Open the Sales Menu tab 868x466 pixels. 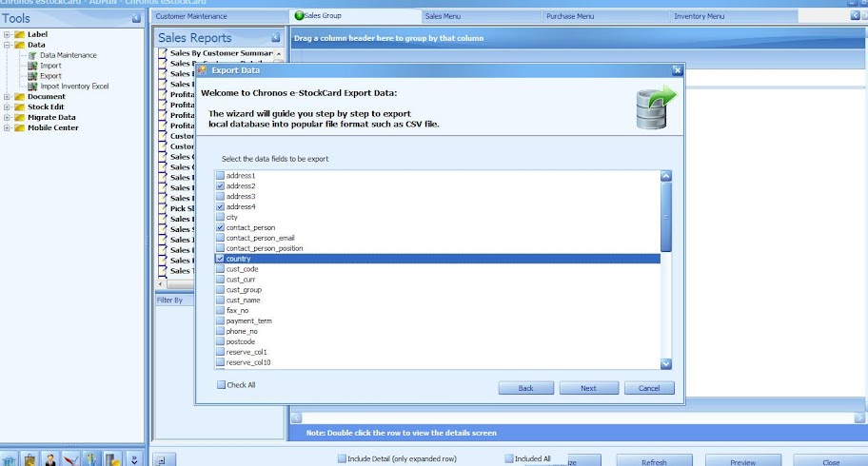pos(481,16)
